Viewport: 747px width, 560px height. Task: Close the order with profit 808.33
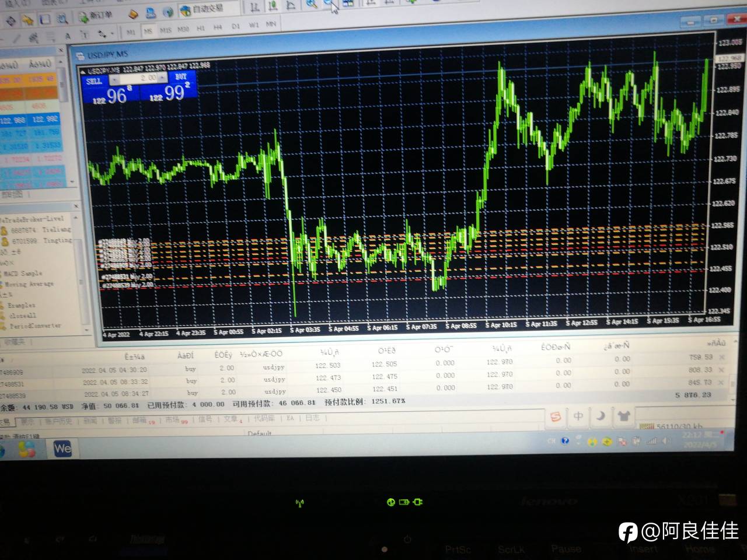tap(721, 370)
